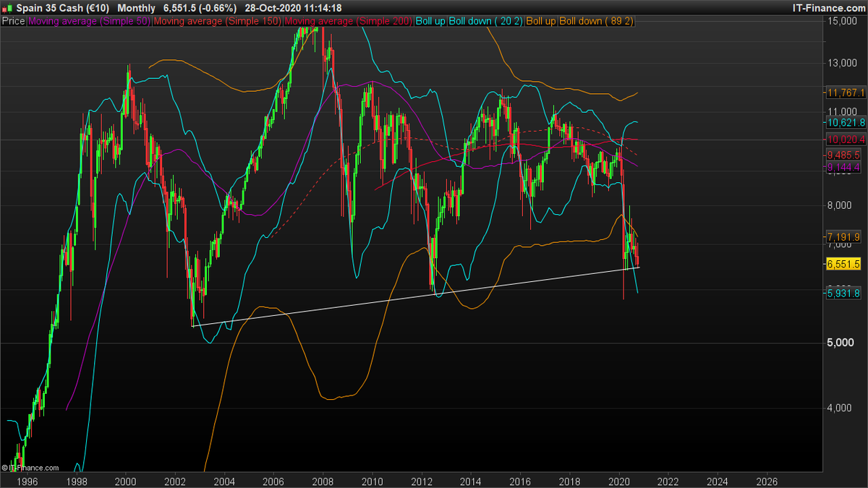
Task: Click the 9,485.5 price tag
Action: point(843,155)
